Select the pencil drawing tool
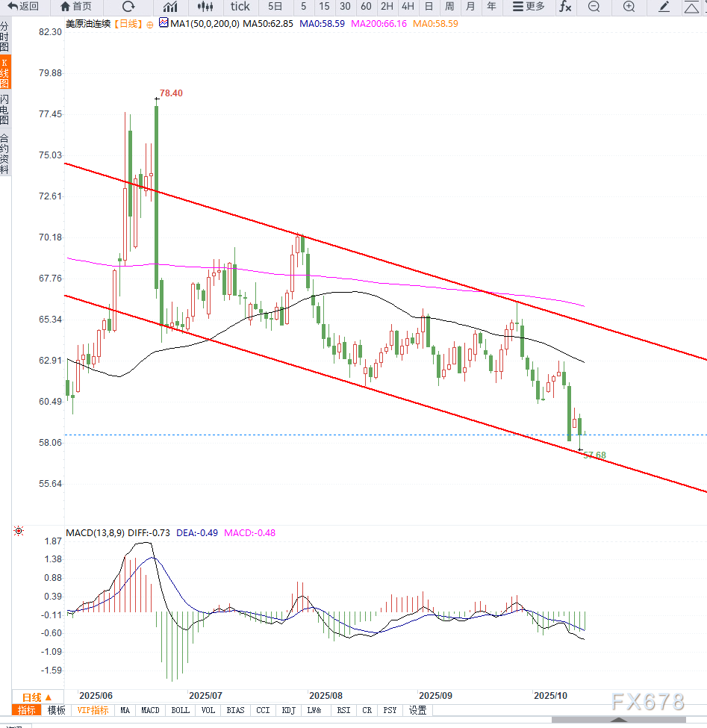 pos(664,7)
